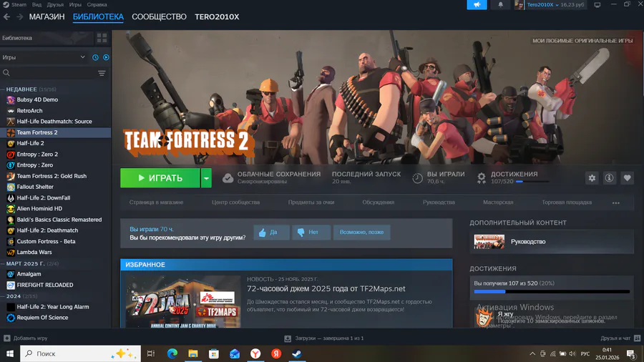Screen dimensions: 644x362
Task: Open the 72-hour jam news thumbnail
Action: 183,302
